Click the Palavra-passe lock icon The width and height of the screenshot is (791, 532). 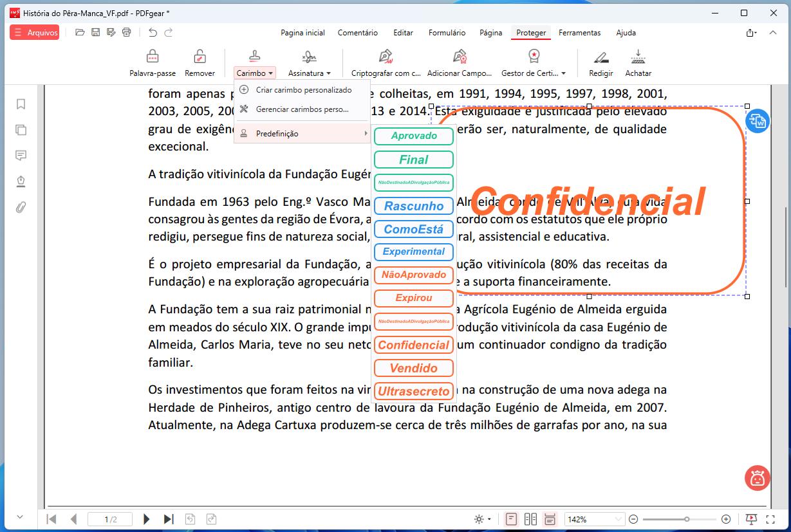153,57
